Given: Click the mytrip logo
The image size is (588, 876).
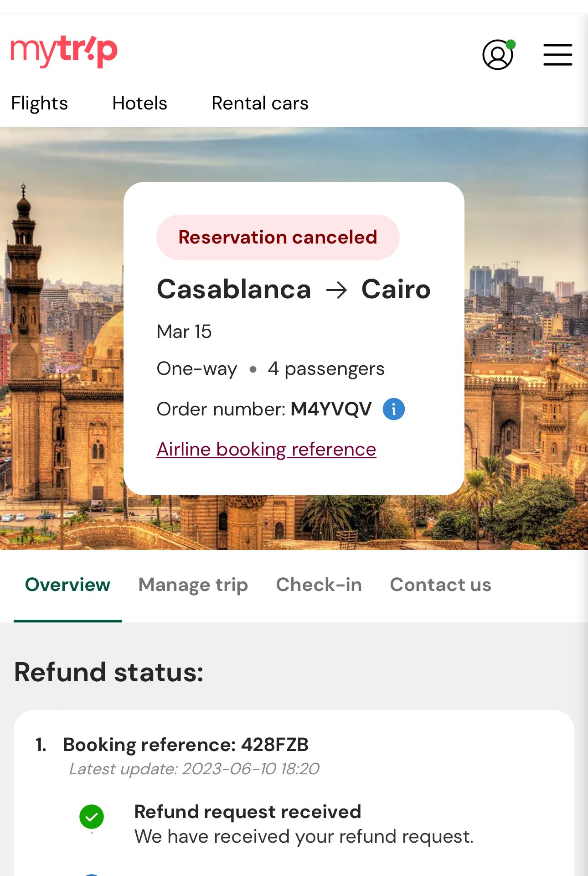Looking at the screenshot, I should coord(64,51).
